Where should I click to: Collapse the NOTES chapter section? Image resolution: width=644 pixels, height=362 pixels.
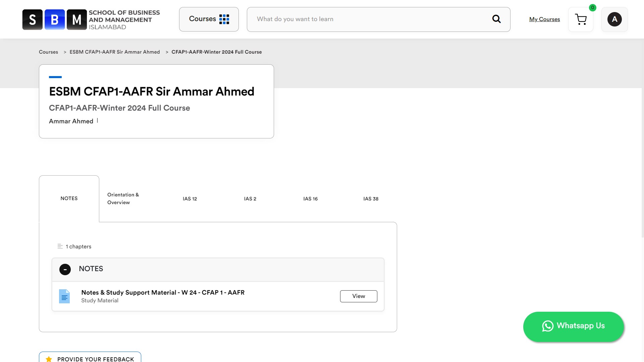coord(65,269)
